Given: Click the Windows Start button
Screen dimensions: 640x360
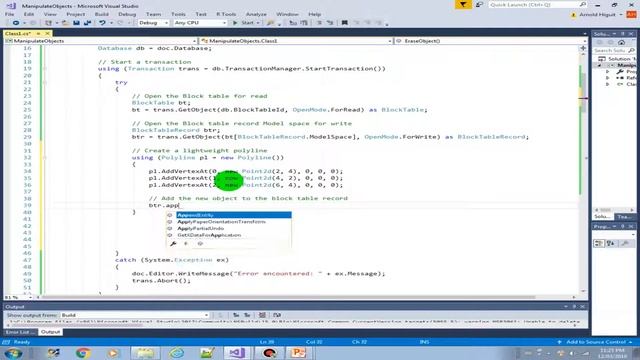Looking at the screenshot, I should (x=13, y=353).
